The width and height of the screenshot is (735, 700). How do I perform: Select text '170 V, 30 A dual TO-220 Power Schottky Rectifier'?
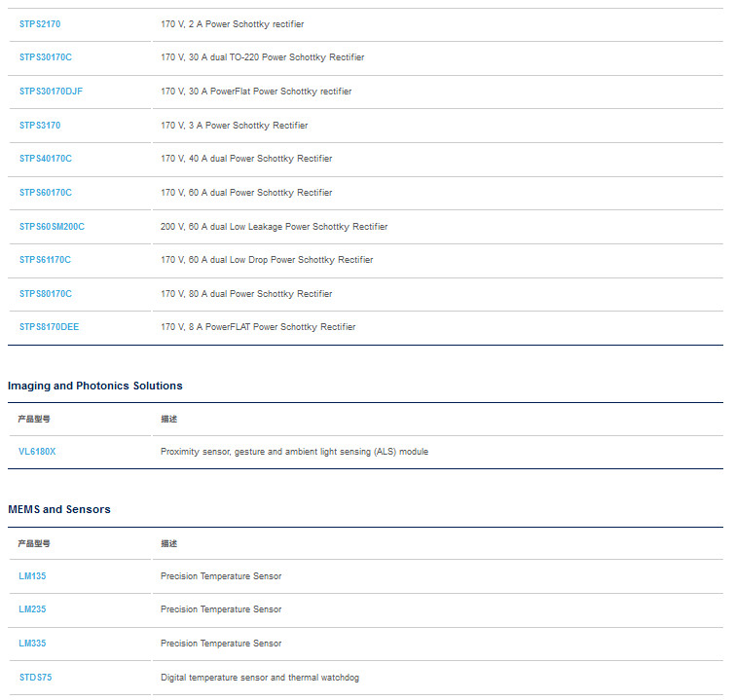tap(263, 57)
